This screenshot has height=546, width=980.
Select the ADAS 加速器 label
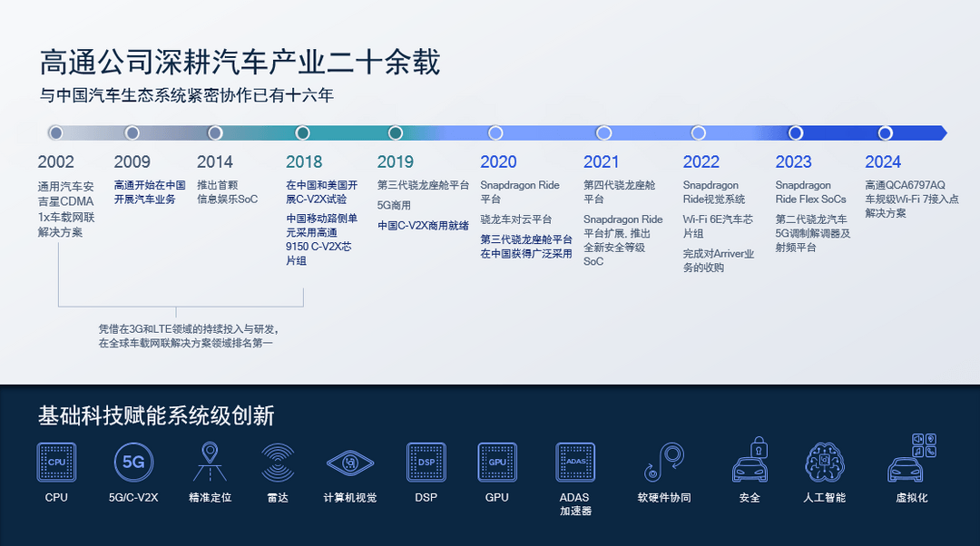(x=575, y=504)
